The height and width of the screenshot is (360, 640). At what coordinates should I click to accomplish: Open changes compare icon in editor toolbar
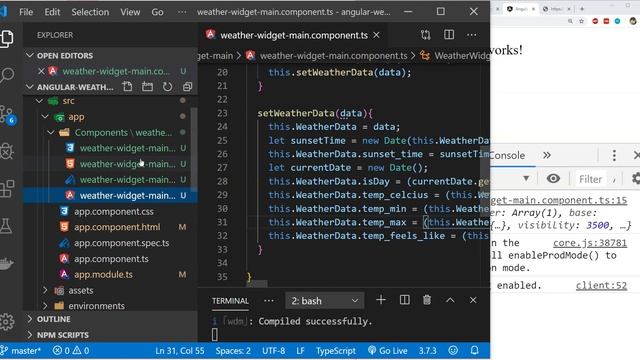(x=426, y=35)
